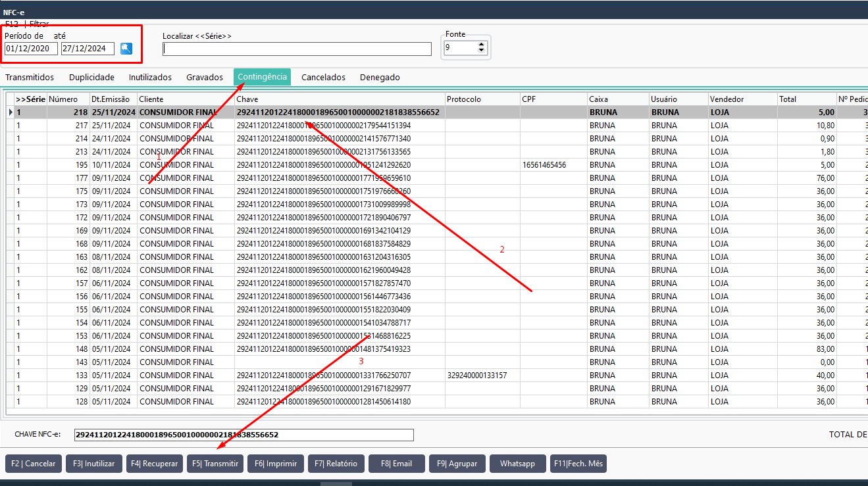The height and width of the screenshot is (486, 868).
Task: Click the Filtrar menu item
Action: click(x=39, y=24)
